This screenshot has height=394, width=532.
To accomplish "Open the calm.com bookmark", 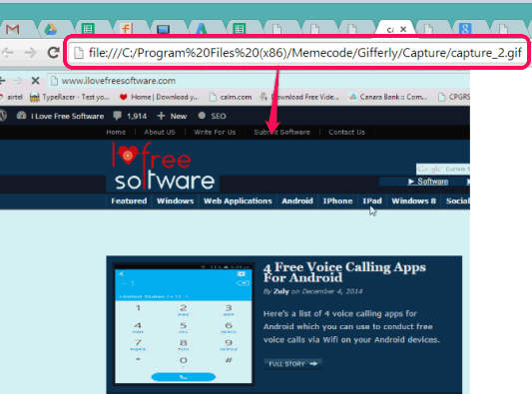I will [231, 97].
